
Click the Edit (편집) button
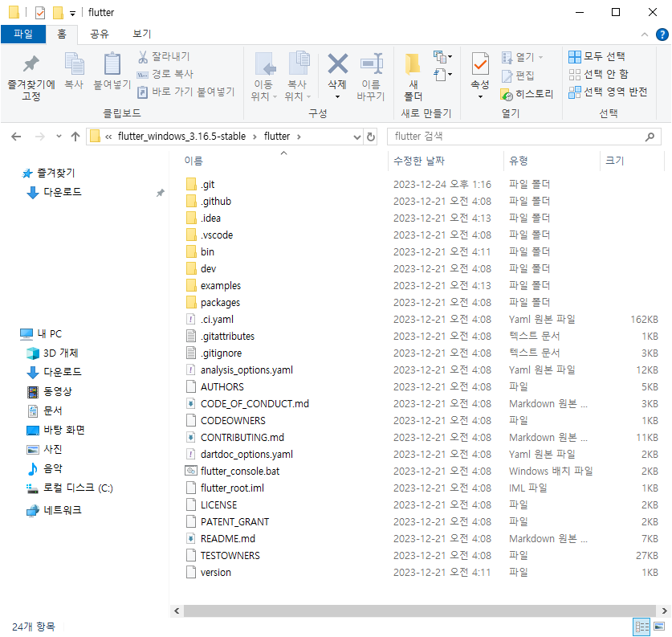(x=518, y=76)
